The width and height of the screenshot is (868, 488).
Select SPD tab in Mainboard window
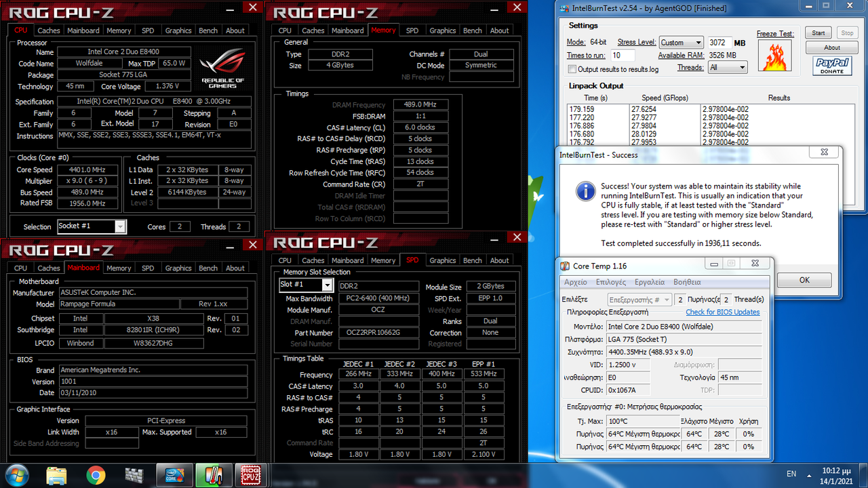point(148,268)
